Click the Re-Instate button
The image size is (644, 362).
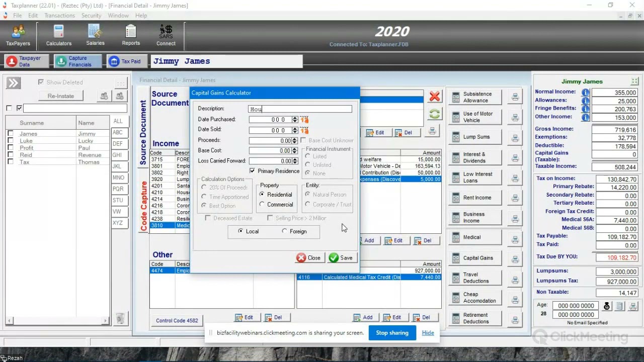pos(61,96)
